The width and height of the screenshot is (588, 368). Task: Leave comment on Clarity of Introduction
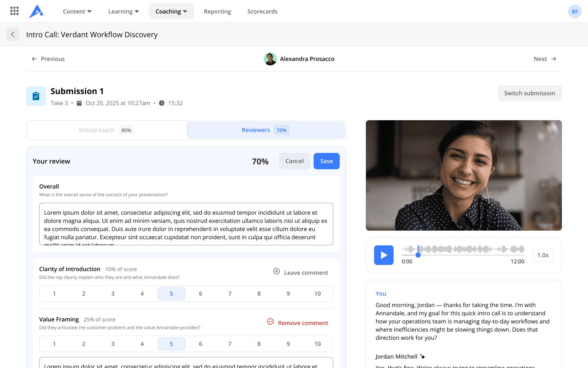pos(301,272)
